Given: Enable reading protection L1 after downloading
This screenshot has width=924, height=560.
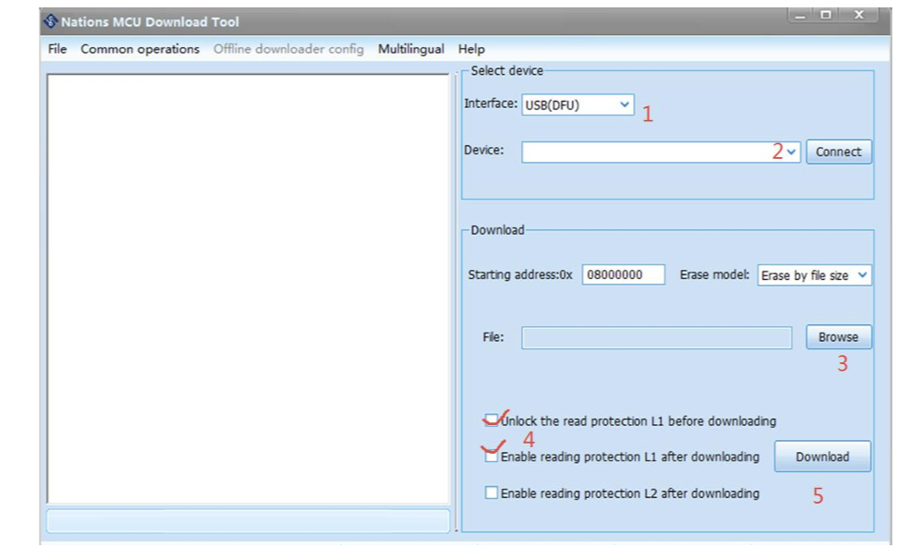Looking at the screenshot, I should pyautogui.click(x=492, y=457).
